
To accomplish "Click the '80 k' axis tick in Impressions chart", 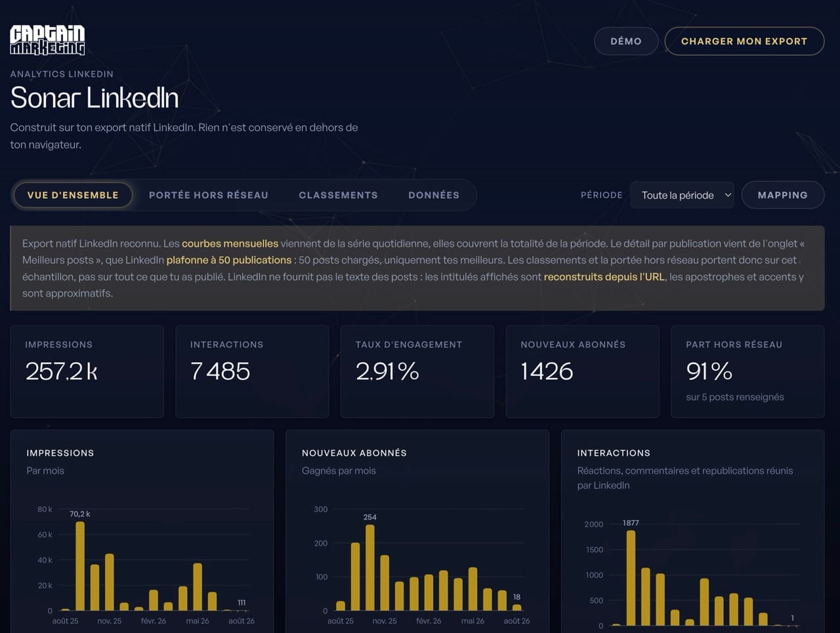I will (x=45, y=509).
